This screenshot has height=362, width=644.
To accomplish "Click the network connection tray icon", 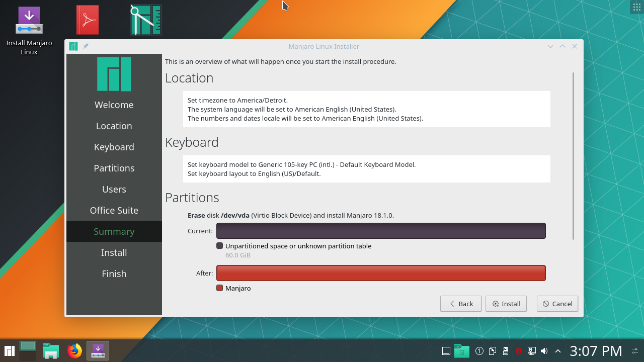I will tap(531, 351).
